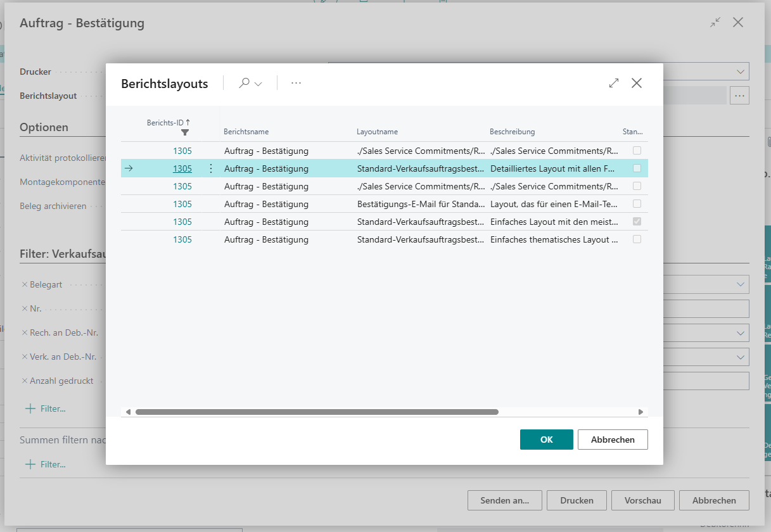Toggle checkbox for 'Einfaches Layout mit den meist' row
Viewport: 771px width, 532px height.
pos(637,222)
